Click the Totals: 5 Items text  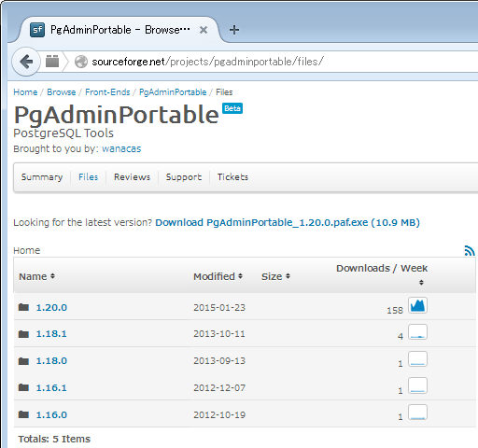tap(54, 439)
